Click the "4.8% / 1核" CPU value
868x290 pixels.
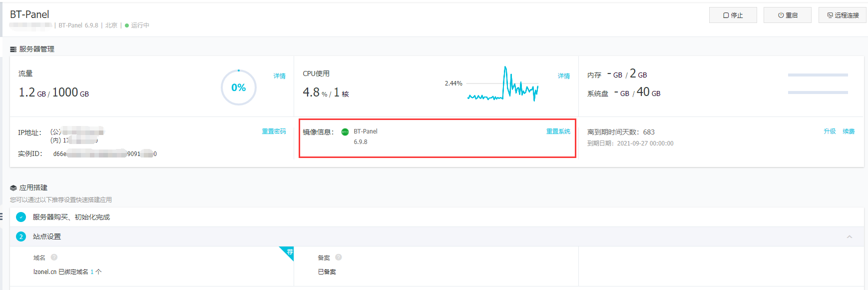tap(326, 92)
